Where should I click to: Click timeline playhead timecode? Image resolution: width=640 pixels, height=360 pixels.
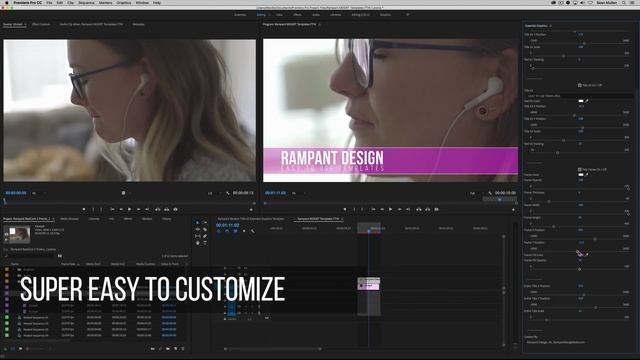click(227, 225)
